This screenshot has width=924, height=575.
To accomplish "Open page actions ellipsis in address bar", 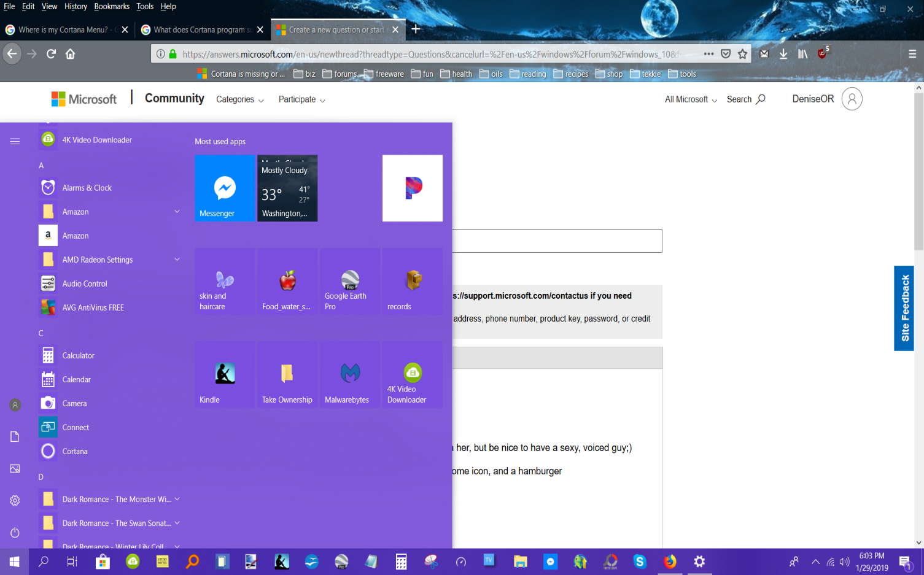I will pyautogui.click(x=709, y=54).
